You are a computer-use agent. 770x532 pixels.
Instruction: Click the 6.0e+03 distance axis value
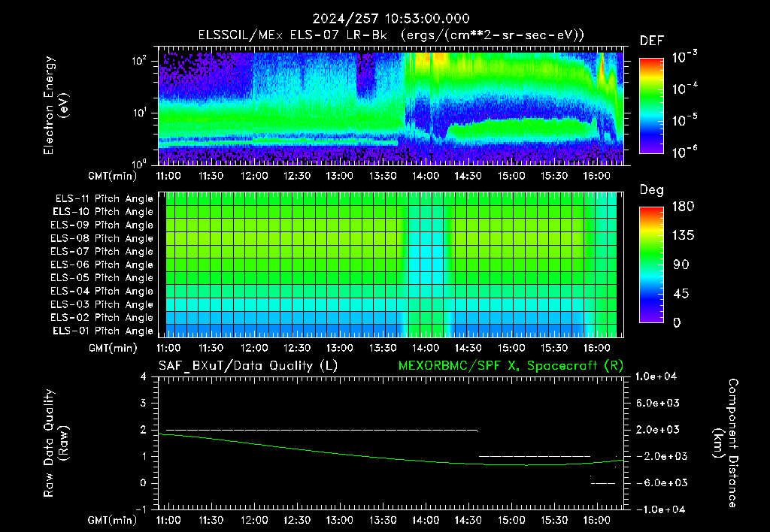point(657,403)
